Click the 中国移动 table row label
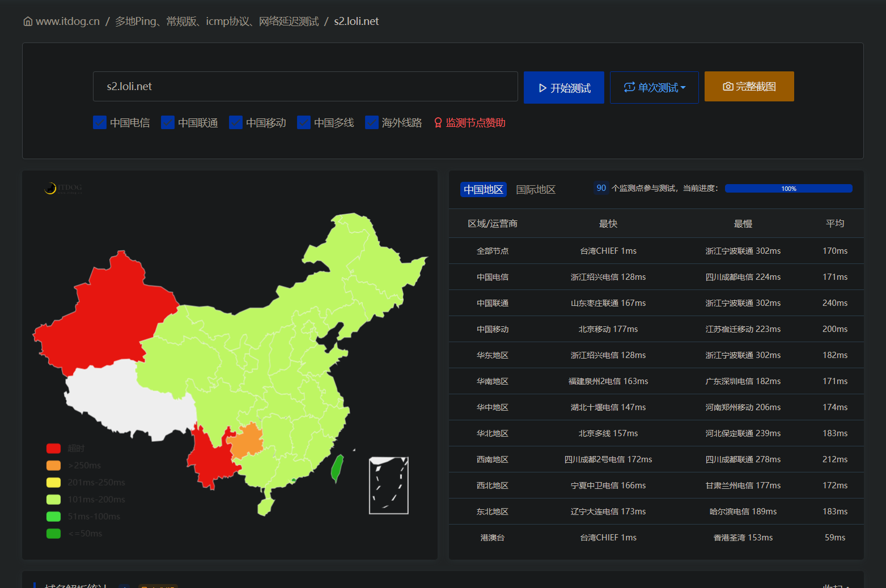Viewport: 886px width, 588px height. tap(493, 329)
